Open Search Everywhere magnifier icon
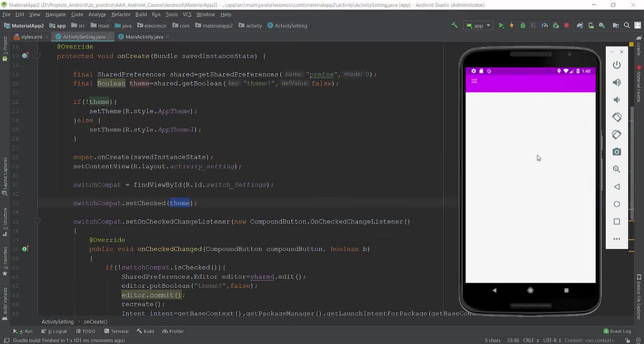Screen dimensions: 644x344 pos(627,26)
